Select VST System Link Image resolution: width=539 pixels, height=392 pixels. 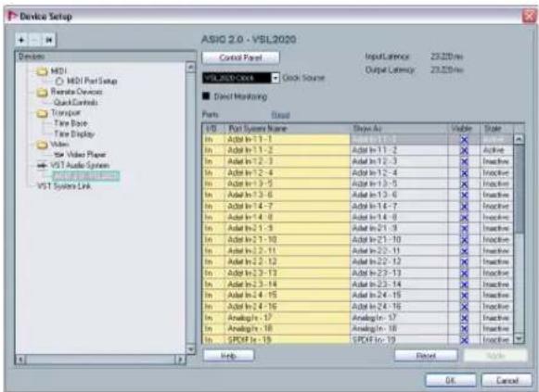[x=64, y=186]
